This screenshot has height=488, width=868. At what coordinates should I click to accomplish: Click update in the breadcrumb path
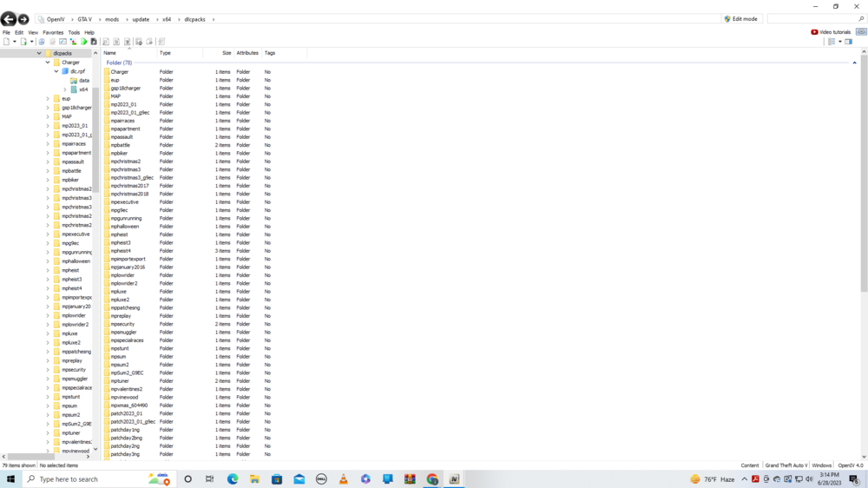(141, 19)
